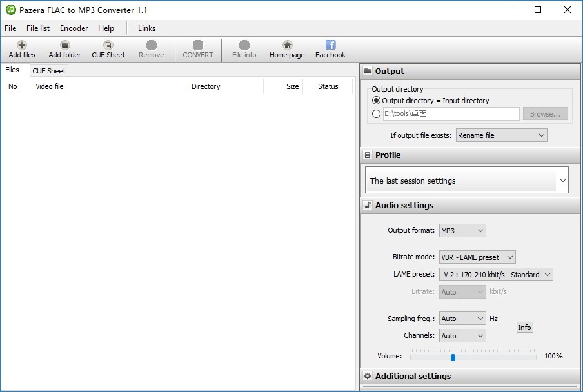Click the CONVERT toolbar icon
The image size is (583, 392).
click(x=198, y=45)
